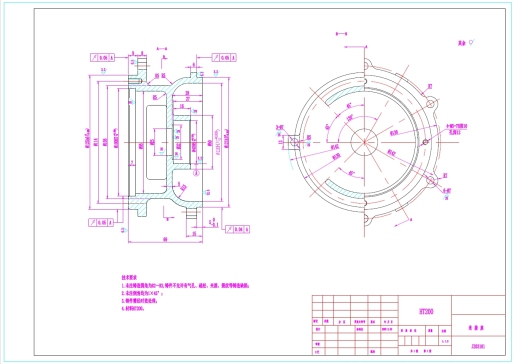Click the 120° angle dimension in front view
This screenshot has width=515, height=364.
(350, 118)
